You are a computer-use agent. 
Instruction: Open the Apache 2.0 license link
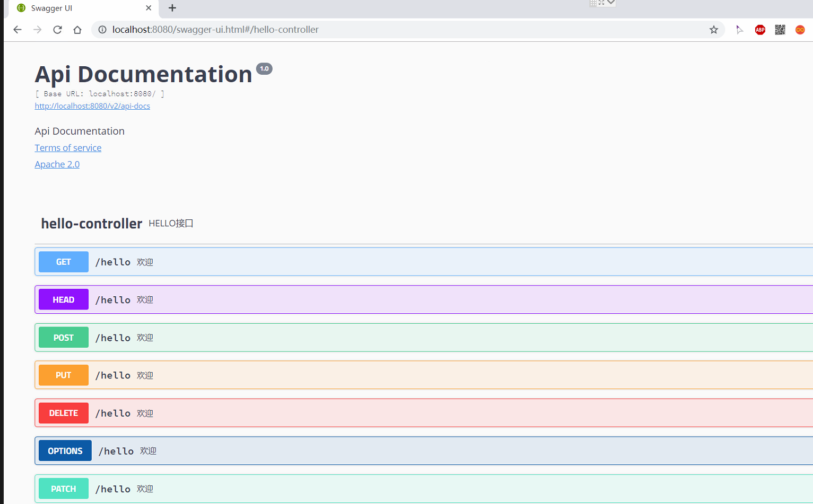click(x=57, y=164)
